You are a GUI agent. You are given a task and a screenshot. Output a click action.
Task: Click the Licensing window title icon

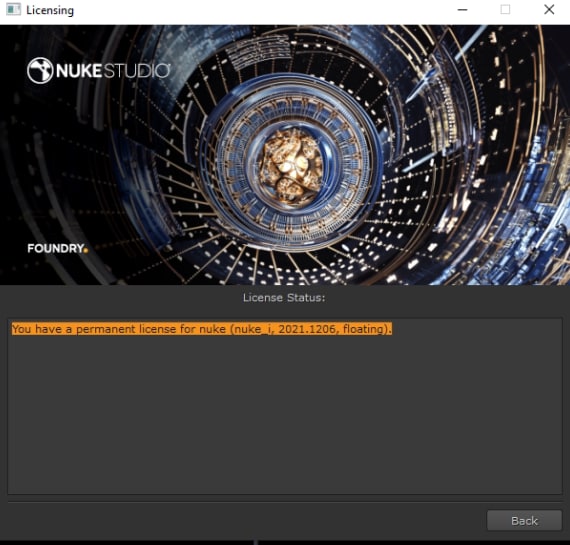click(13, 9)
